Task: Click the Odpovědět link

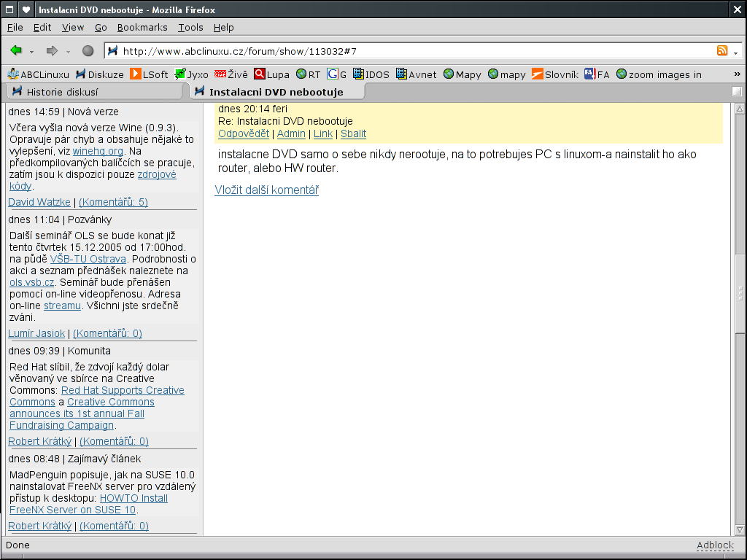Action: tap(244, 133)
